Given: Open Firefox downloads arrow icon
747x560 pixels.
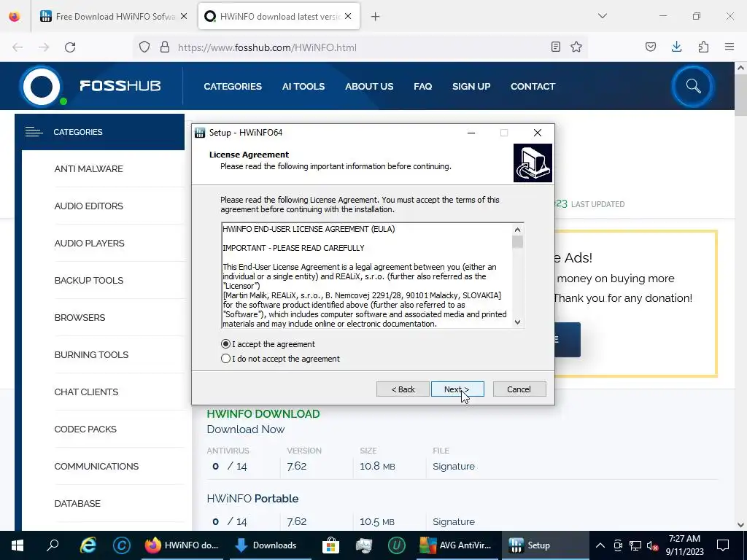Looking at the screenshot, I should pos(676,47).
